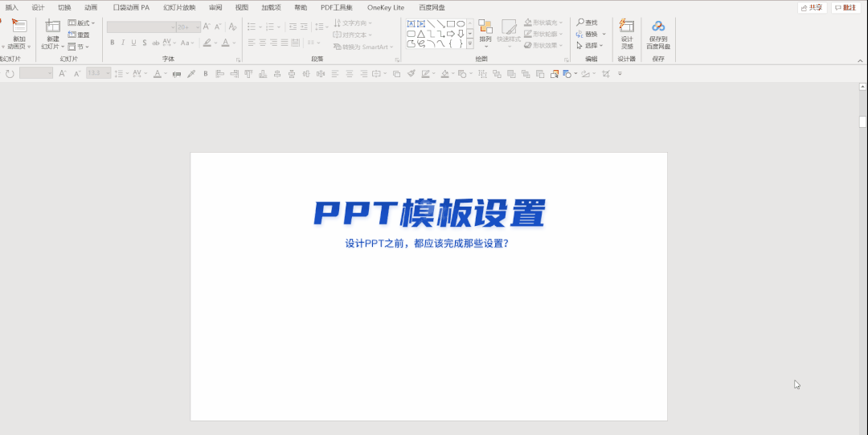Open the Change Case Aa dropdown
Image resolution: width=868 pixels, height=435 pixels.
click(x=187, y=42)
